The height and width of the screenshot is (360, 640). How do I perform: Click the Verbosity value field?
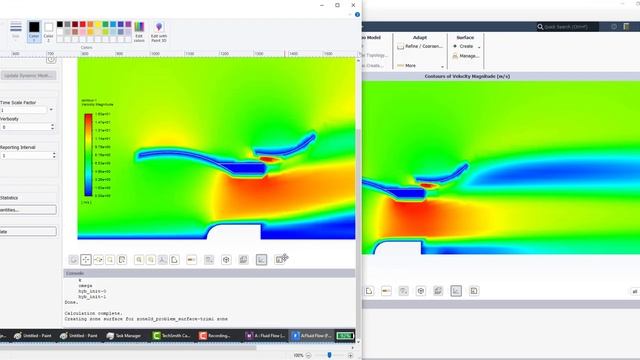pyautogui.click(x=24, y=127)
